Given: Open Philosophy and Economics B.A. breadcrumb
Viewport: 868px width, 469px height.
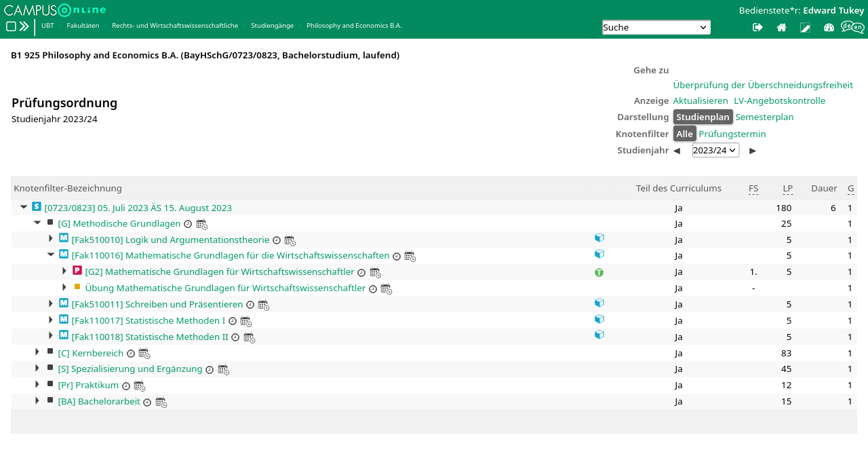Looking at the screenshot, I should [x=354, y=26].
